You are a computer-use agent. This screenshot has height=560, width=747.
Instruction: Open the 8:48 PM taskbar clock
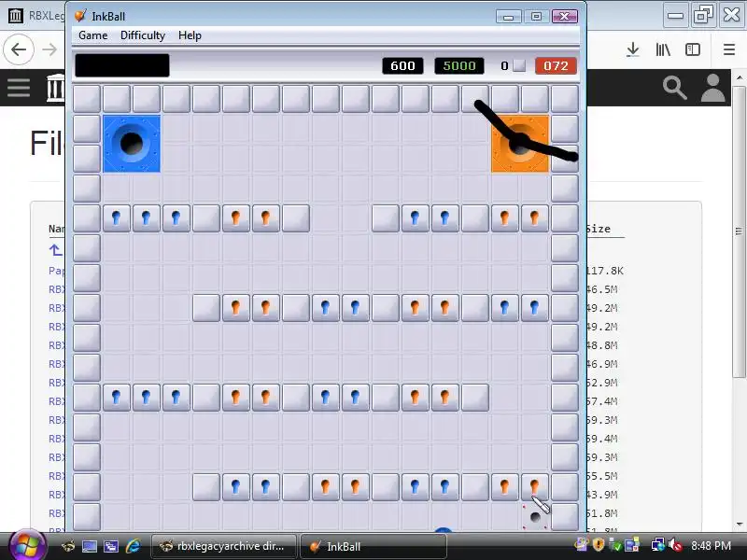coord(711,545)
